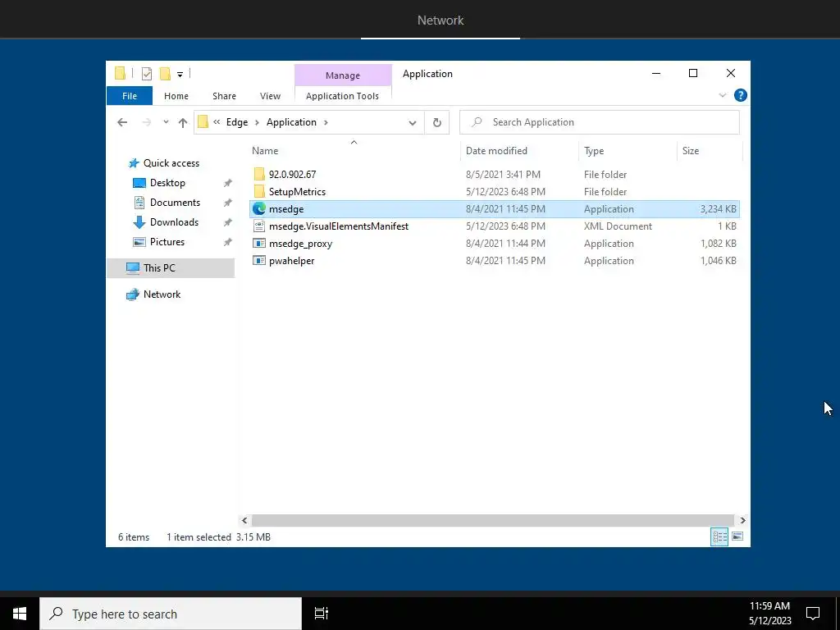Click the Type here to search box

pyautogui.click(x=171, y=614)
